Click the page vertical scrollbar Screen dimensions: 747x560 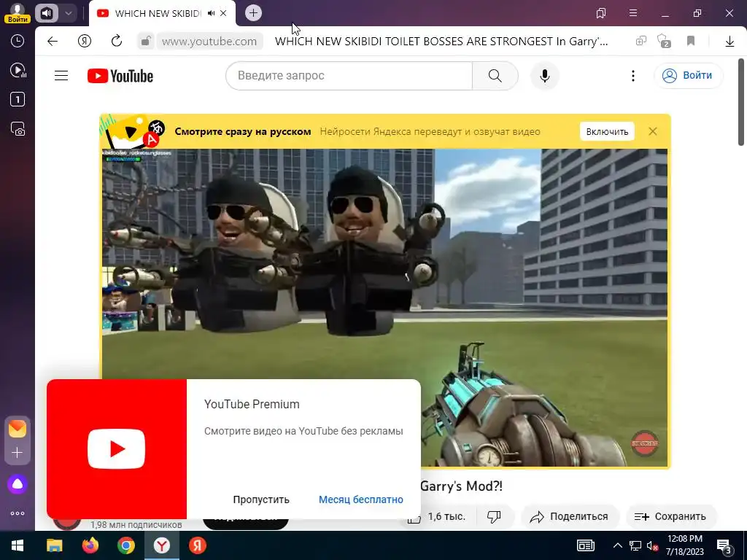tap(741, 102)
